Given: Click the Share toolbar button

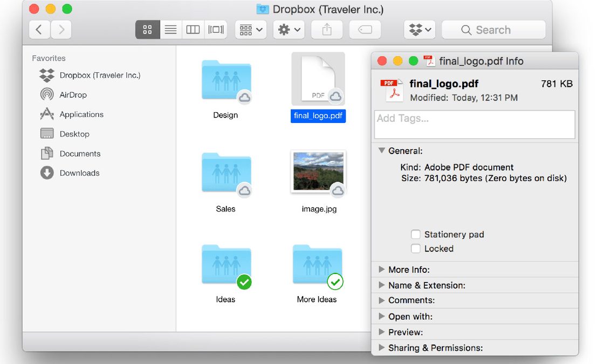Looking at the screenshot, I should [x=327, y=30].
